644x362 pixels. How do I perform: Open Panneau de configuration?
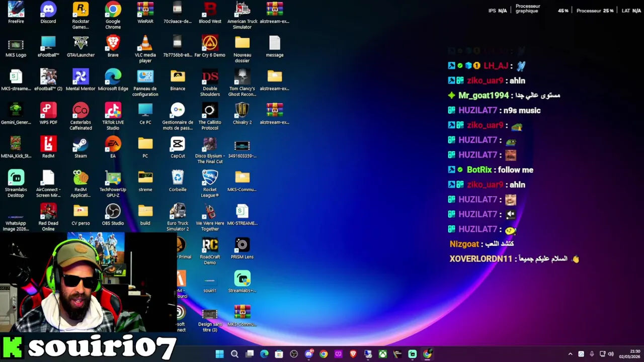point(145,83)
